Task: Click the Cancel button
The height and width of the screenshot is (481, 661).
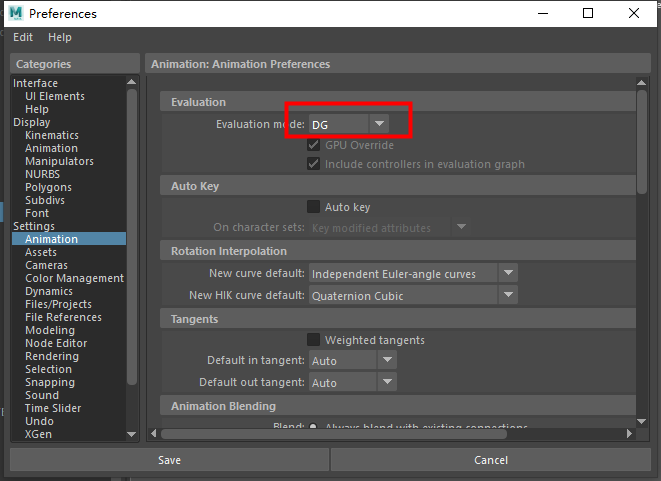Action: (x=490, y=460)
